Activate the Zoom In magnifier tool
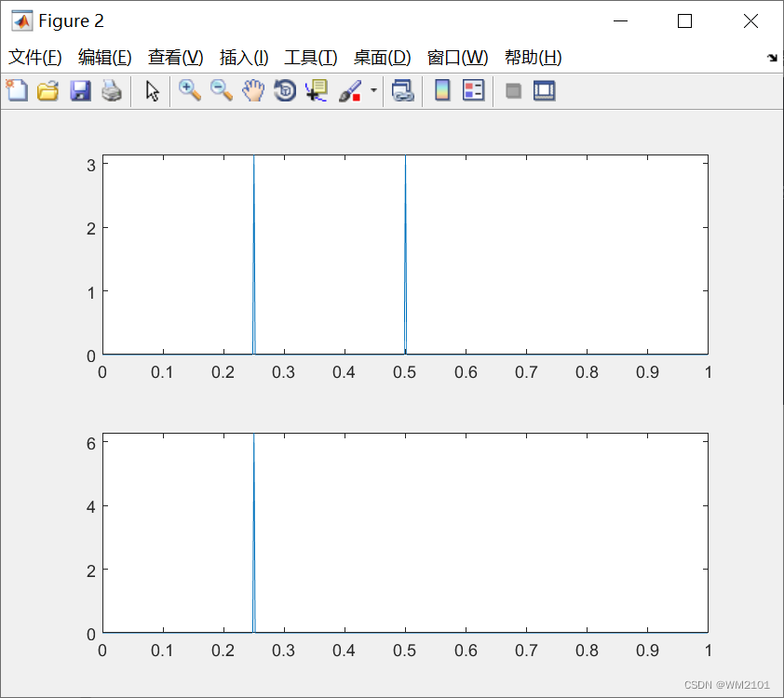The height and width of the screenshot is (698, 784). (x=190, y=91)
